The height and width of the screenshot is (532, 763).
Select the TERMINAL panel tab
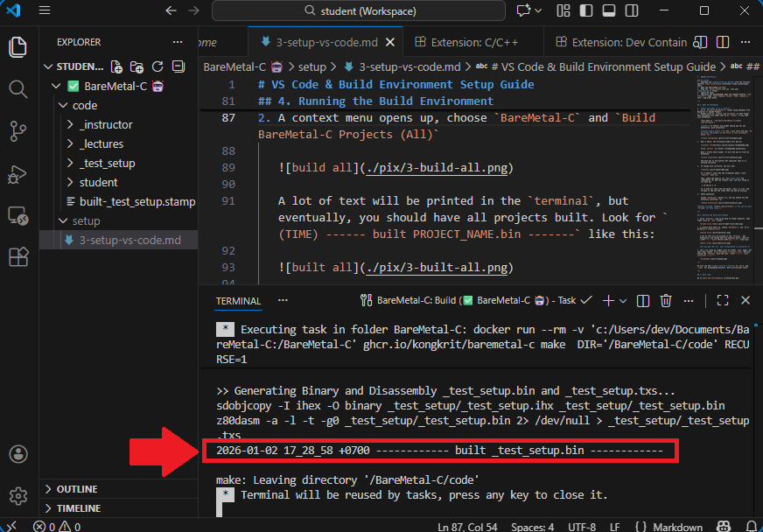[238, 300]
